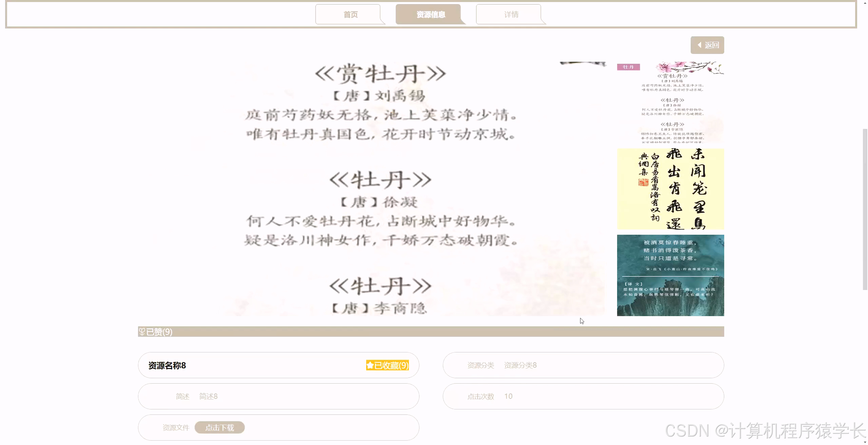868x445 pixels.
Task: Toggle the 已收藏 favorite state
Action: [388, 365]
